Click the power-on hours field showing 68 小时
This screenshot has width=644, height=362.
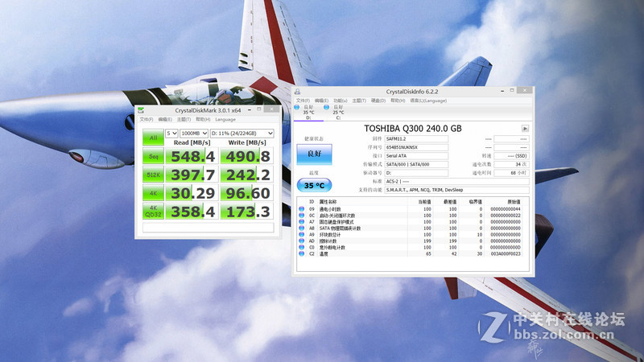(511, 173)
